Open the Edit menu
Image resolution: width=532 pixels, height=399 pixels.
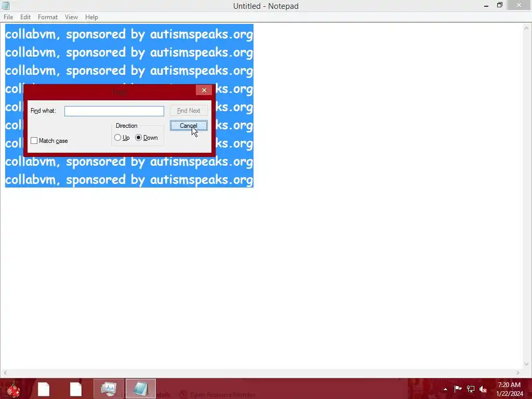[25, 17]
